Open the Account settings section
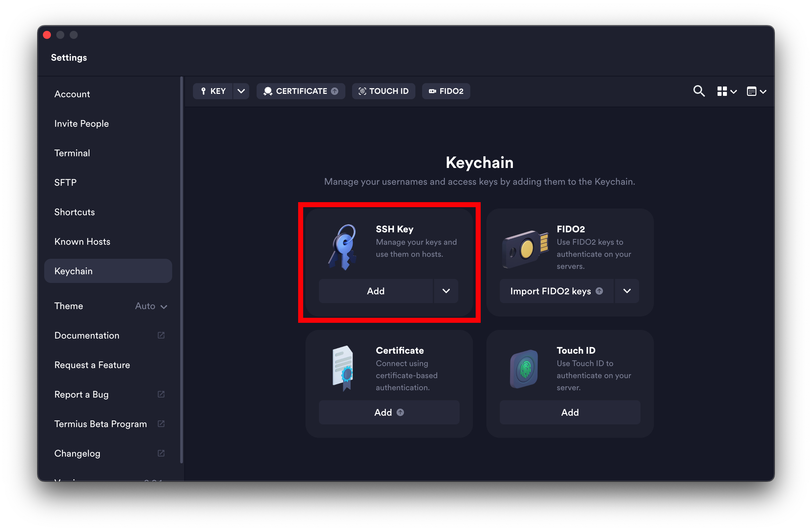 coord(72,94)
